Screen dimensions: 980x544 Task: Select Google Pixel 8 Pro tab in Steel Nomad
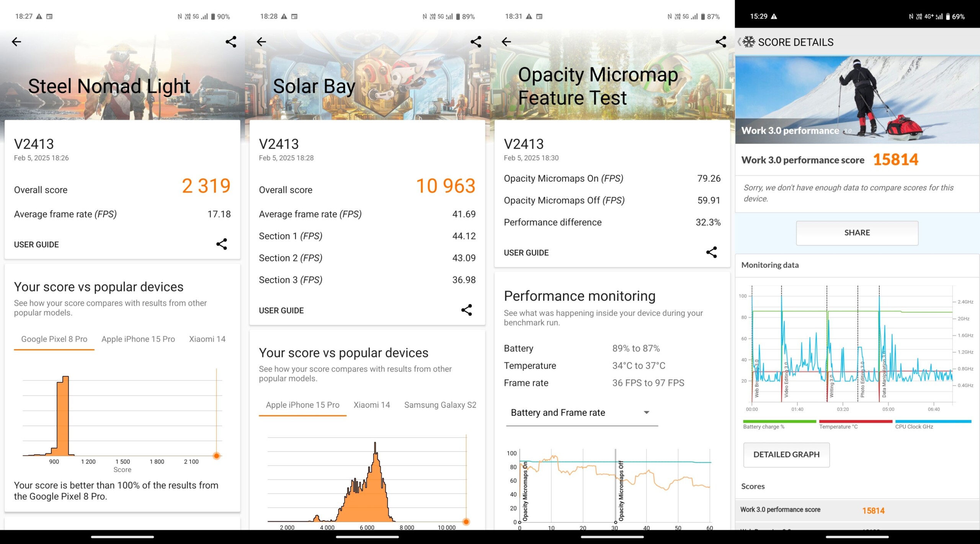(54, 339)
